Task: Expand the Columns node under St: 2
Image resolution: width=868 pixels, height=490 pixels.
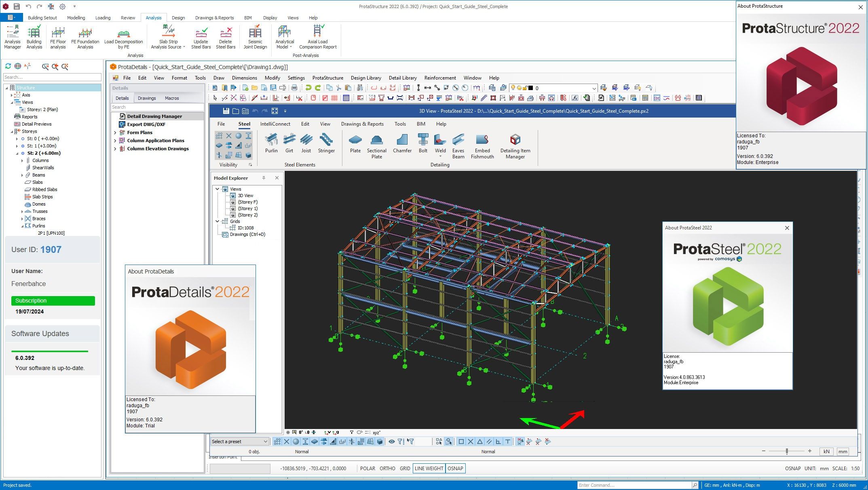Action: click(x=22, y=160)
